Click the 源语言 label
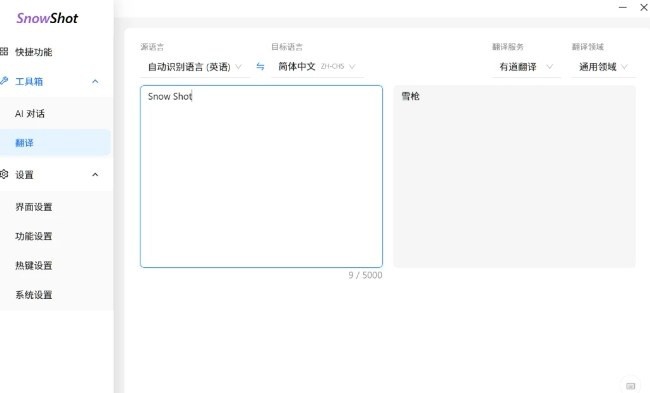The width and height of the screenshot is (650, 393). pyautogui.click(x=152, y=47)
